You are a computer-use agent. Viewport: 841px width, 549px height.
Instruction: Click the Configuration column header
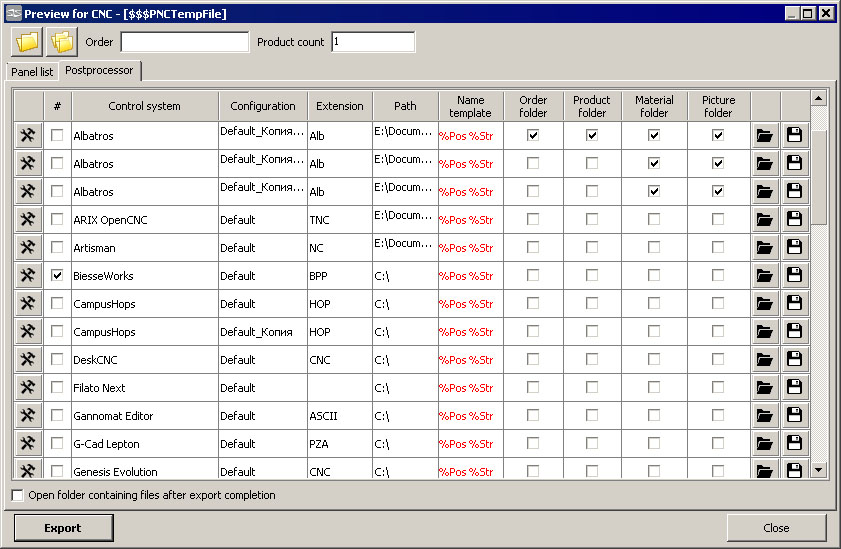coord(263,106)
